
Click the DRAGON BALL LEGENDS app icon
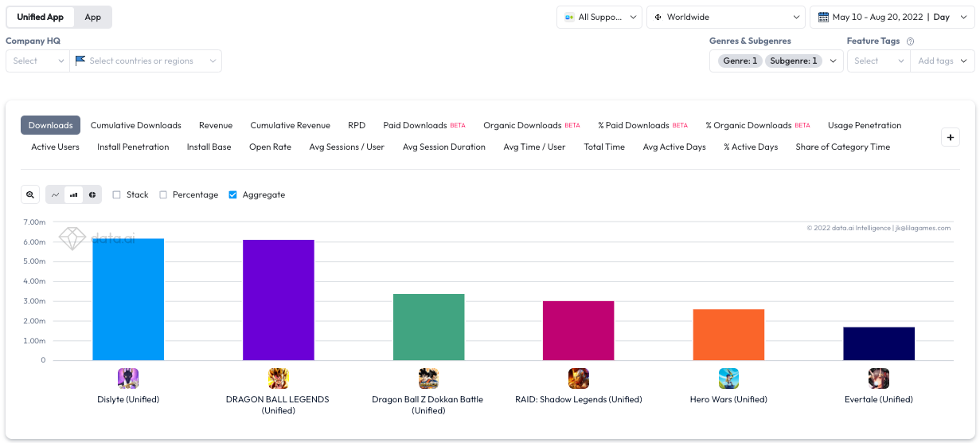pos(279,378)
